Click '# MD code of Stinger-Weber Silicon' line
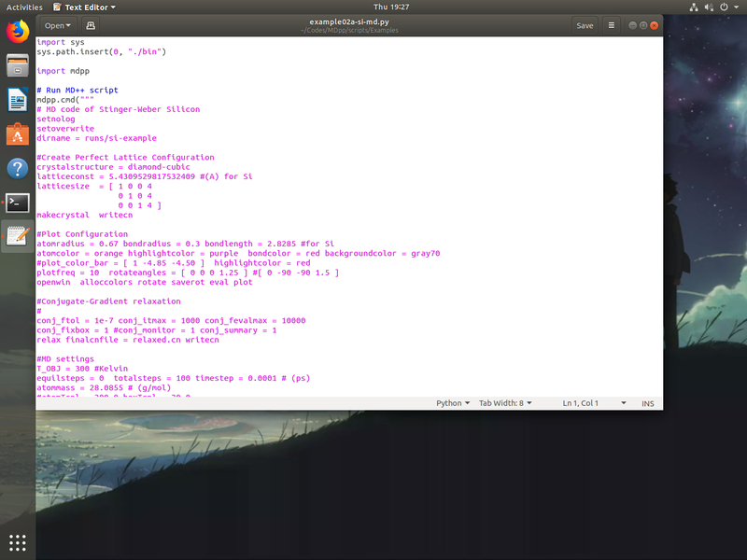Screen dimensions: 747x560 click(x=119, y=109)
